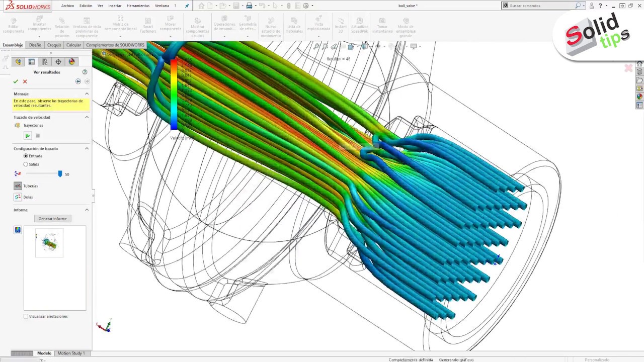Open the Herramientas menu
Image resolution: width=644 pixels, height=362 pixels.
click(138, 6)
